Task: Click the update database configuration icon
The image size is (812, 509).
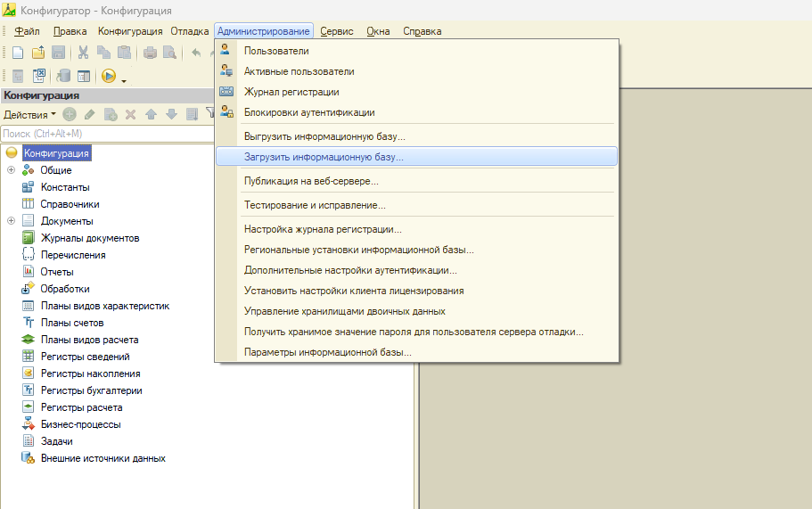Action: [63, 76]
